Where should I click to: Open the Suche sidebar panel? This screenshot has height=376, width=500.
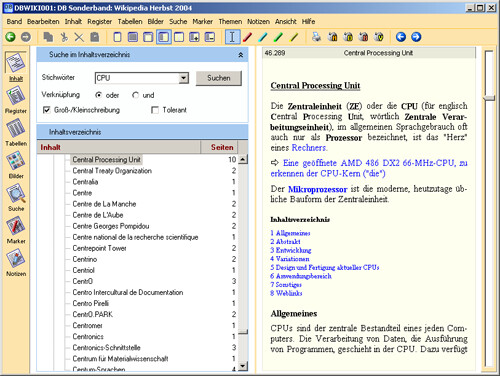pos(16,197)
